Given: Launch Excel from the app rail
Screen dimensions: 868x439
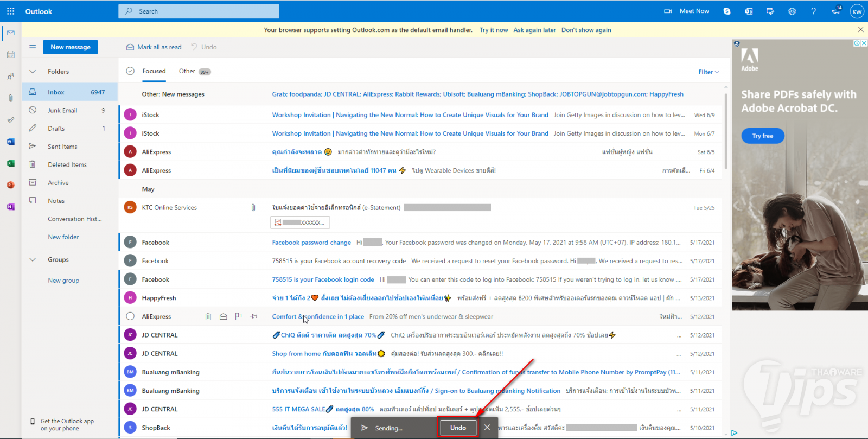Looking at the screenshot, I should [x=11, y=163].
